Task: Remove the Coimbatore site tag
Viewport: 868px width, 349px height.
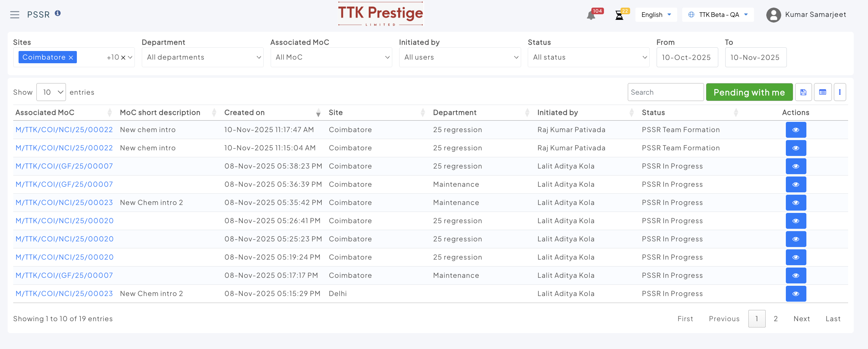Action: tap(71, 58)
